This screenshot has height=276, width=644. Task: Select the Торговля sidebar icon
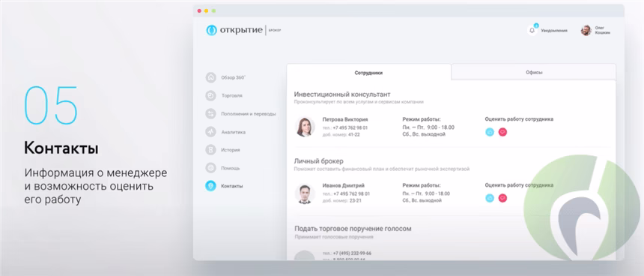click(210, 95)
